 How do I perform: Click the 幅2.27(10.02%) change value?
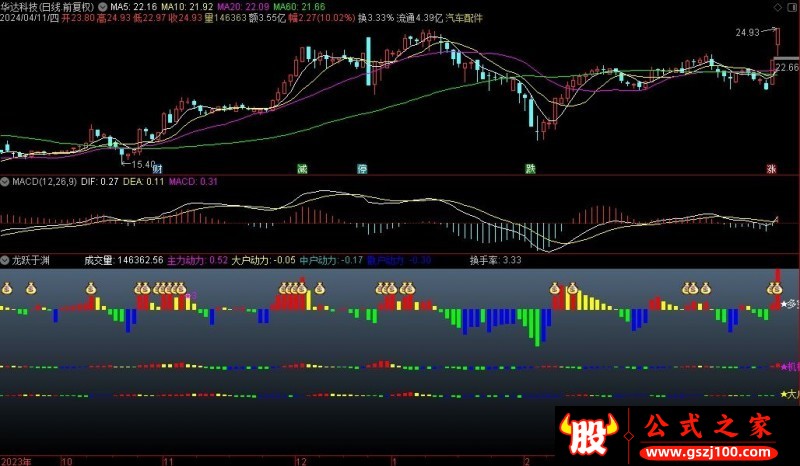pos(321,18)
